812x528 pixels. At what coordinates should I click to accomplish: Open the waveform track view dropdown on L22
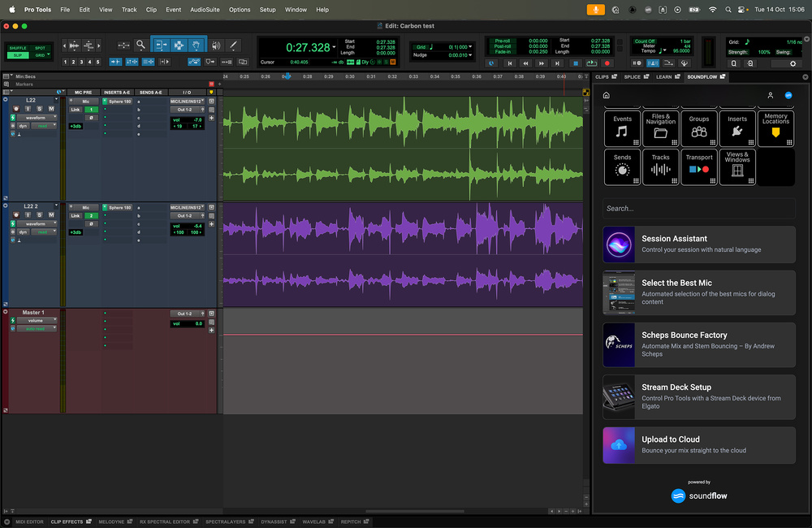point(37,118)
